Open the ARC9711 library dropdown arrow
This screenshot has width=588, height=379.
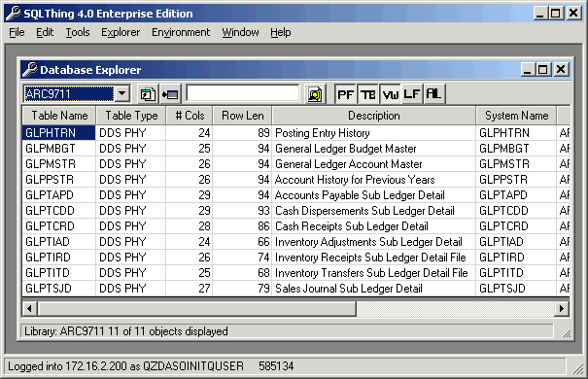pos(121,93)
